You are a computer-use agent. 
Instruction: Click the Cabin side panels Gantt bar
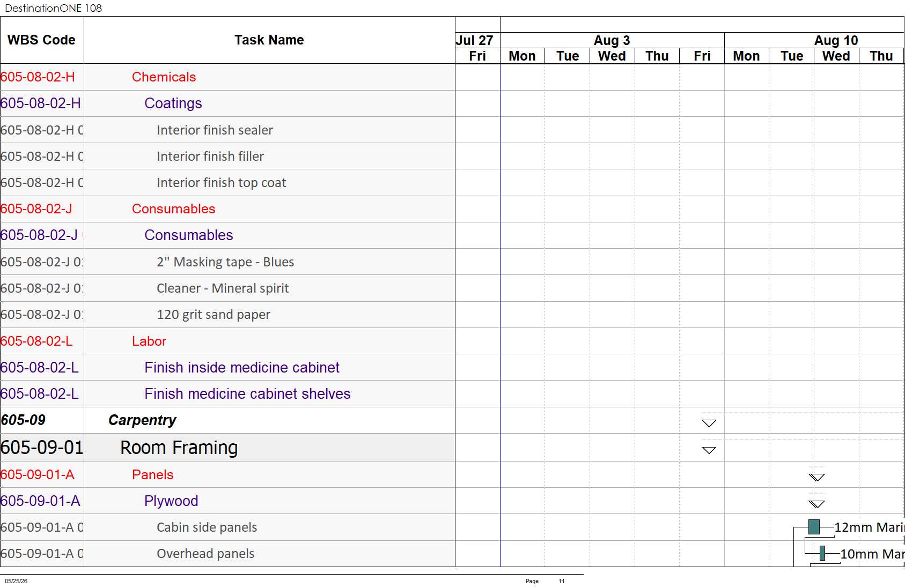[x=813, y=527]
